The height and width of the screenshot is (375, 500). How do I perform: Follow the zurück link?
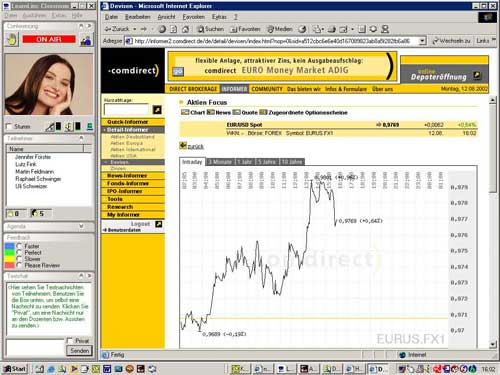(x=195, y=147)
